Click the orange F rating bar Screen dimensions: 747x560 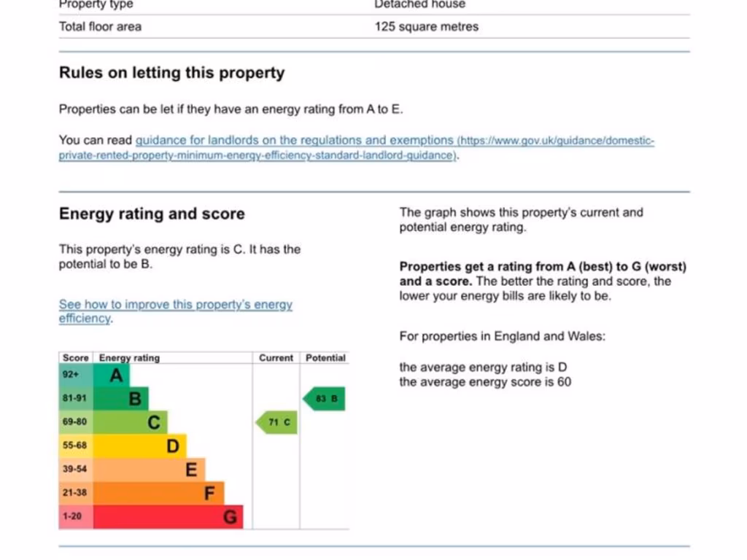click(159, 493)
